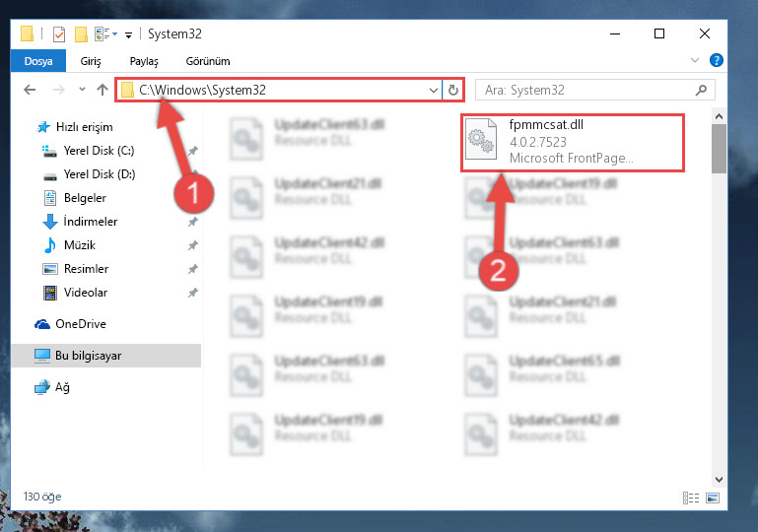Select the fpmmcsat.dll file
Viewport: 758px width, 532px height.
tap(573, 143)
